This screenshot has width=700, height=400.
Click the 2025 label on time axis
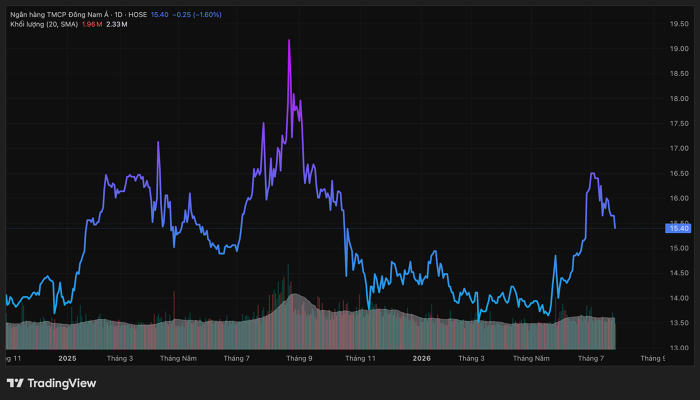coord(67,358)
